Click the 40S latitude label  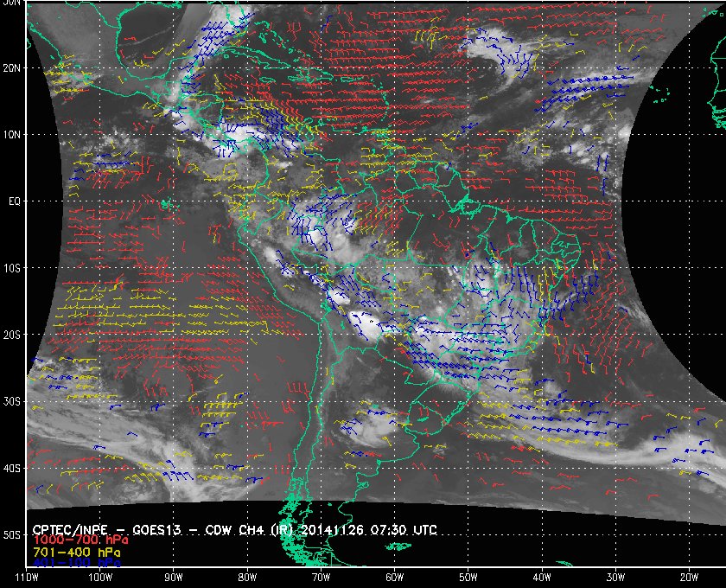(12, 469)
